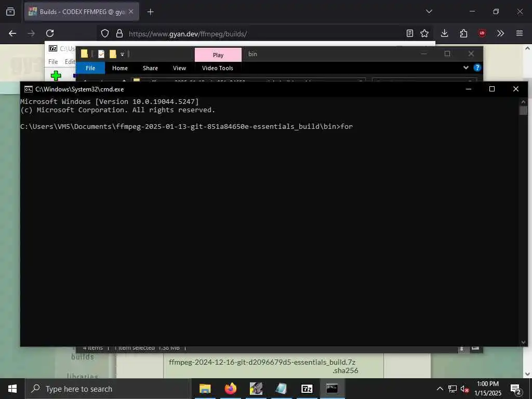This screenshot has height=399, width=532.
Task: Click the 7-Zip window title icon
Action: point(53,48)
